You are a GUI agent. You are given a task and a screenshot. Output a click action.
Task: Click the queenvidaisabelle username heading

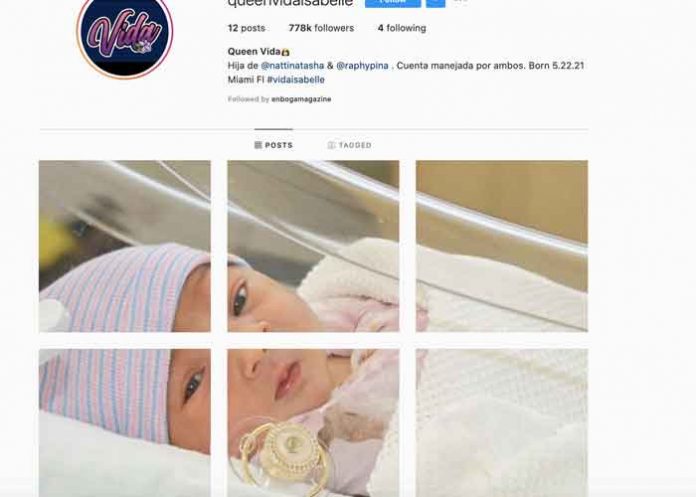point(290,3)
